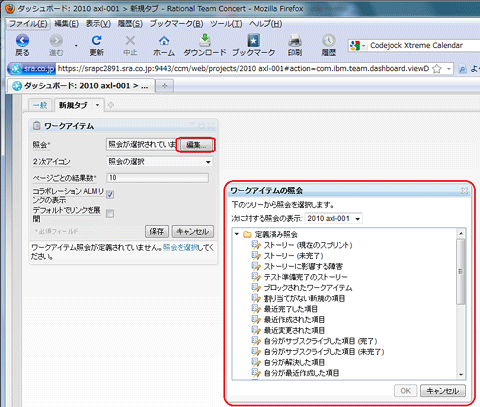Open the 2次アイコン 照会の選択 dropdown
Screen dimensions: 480x407
click(x=159, y=162)
